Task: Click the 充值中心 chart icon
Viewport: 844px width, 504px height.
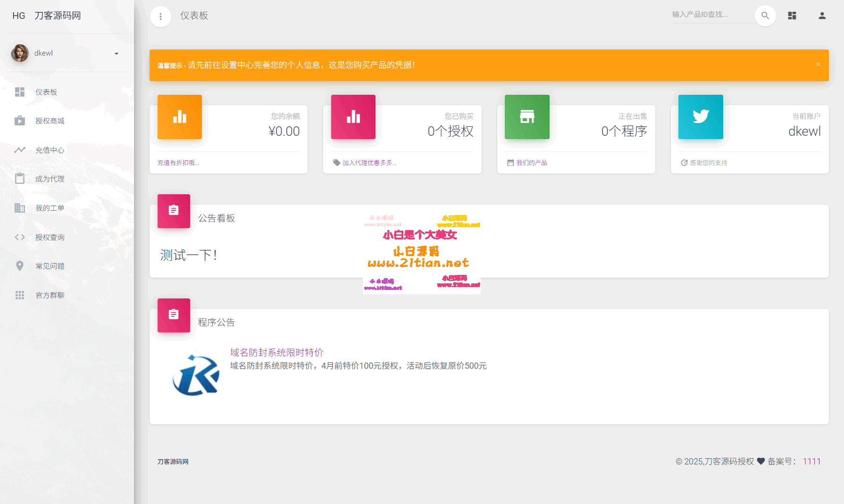Action: pos(20,149)
